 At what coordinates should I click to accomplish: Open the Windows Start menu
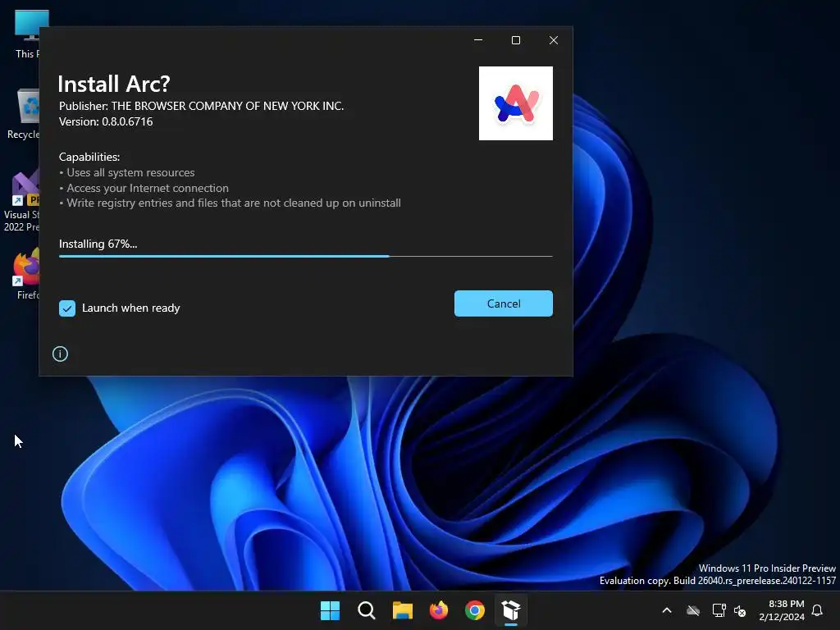coord(330,610)
